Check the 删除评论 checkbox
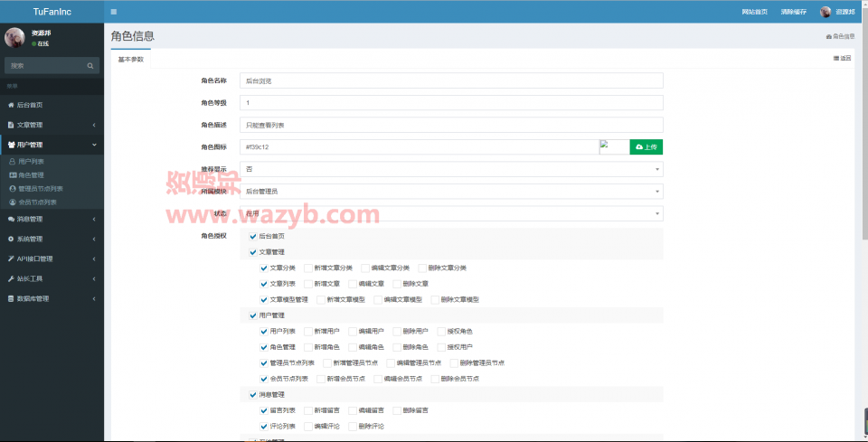Viewport: 868px width, 442px height. 353,427
